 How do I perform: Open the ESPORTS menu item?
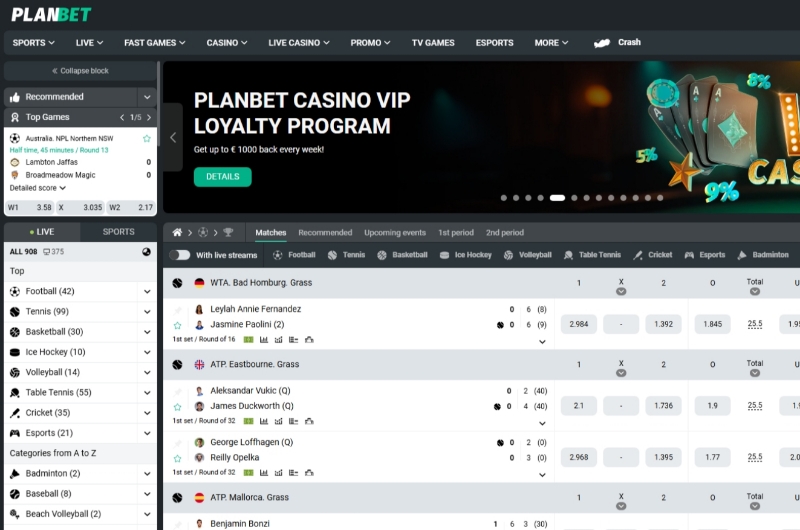(x=494, y=43)
